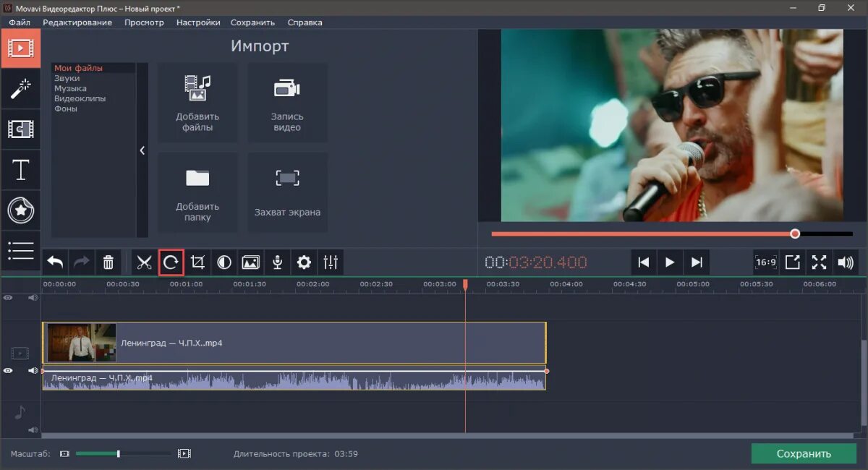Delete selected clip with trash icon
The width and height of the screenshot is (868, 470).
[109, 262]
